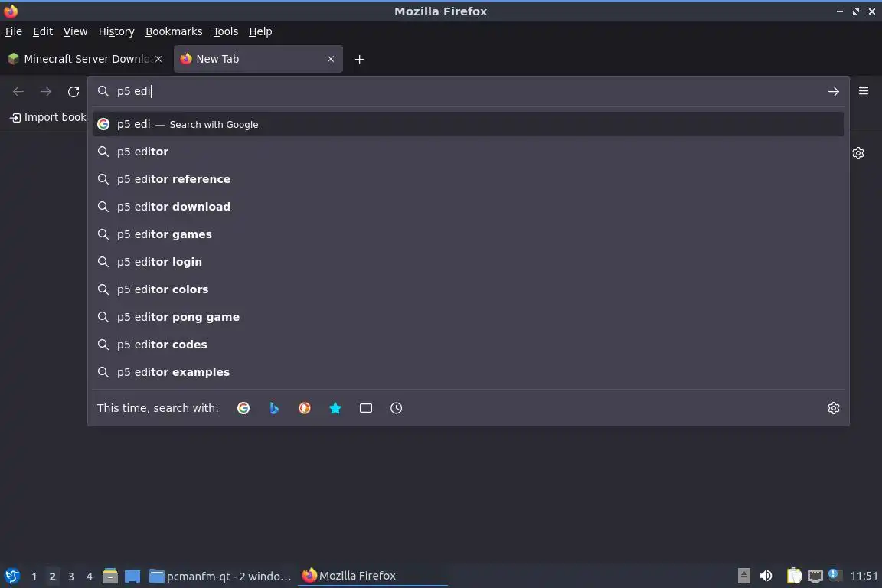Reload the page with the refresh icon
Image resolution: width=882 pixels, height=588 pixels.
(73, 91)
